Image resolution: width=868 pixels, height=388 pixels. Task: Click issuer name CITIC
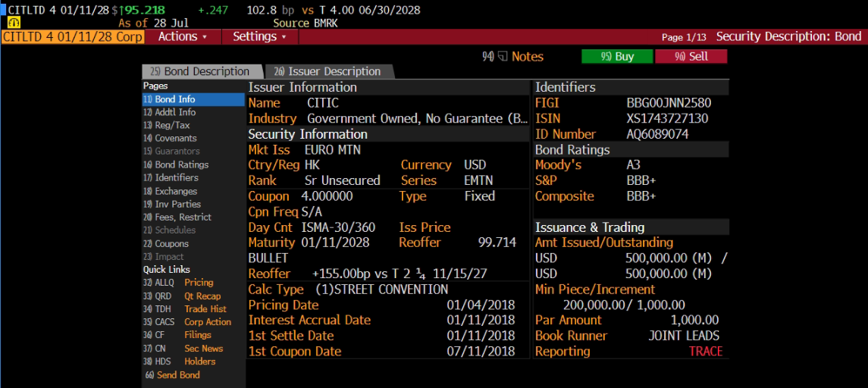323,103
